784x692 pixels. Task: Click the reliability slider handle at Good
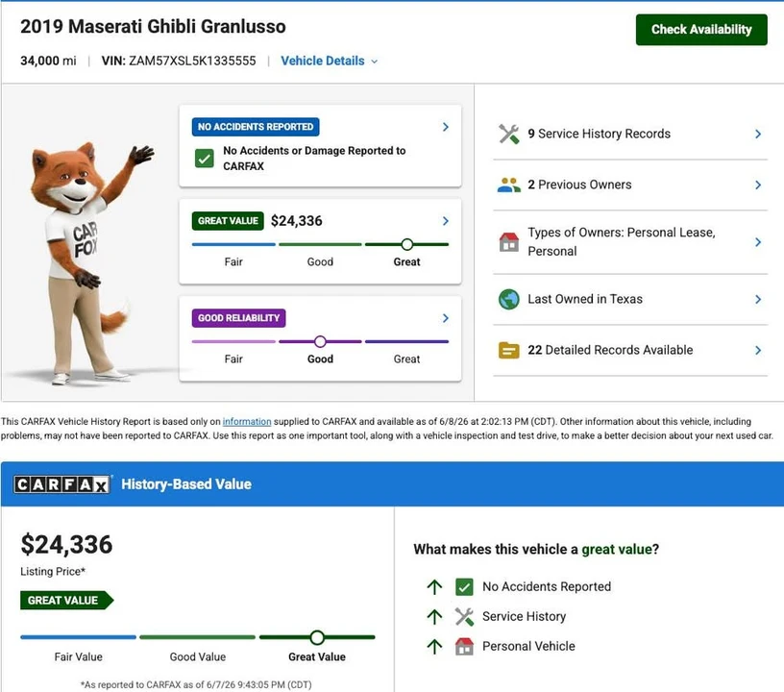tap(320, 341)
